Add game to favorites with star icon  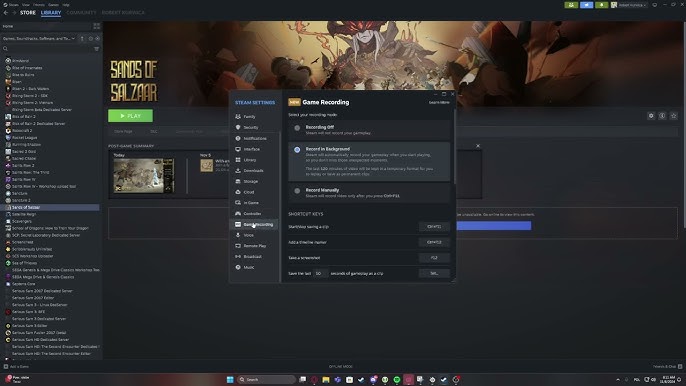[674, 116]
